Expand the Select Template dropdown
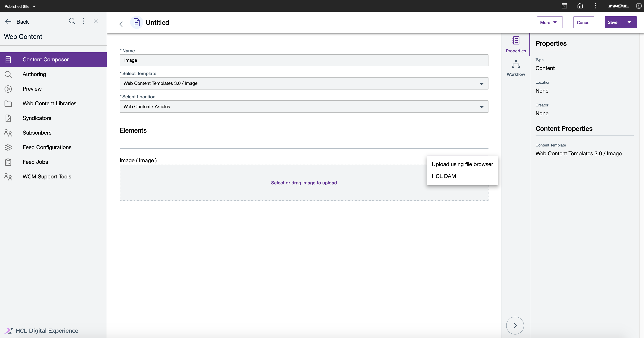The height and width of the screenshot is (338, 644). [x=481, y=83]
